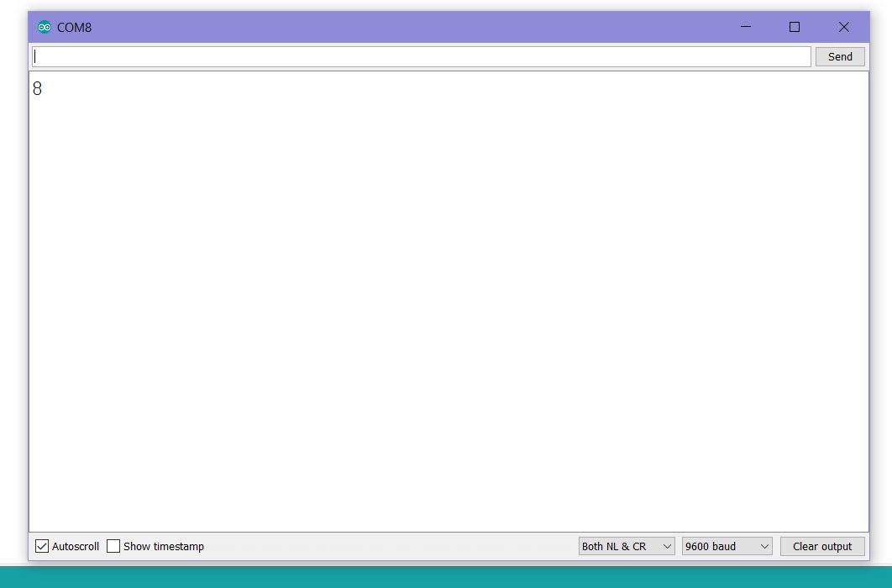Maximize the COM8 window

pos(794,27)
